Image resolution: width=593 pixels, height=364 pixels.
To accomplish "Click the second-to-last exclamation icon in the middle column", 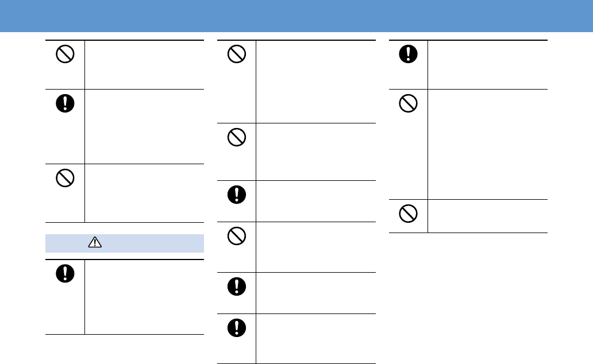I will 237,286.
